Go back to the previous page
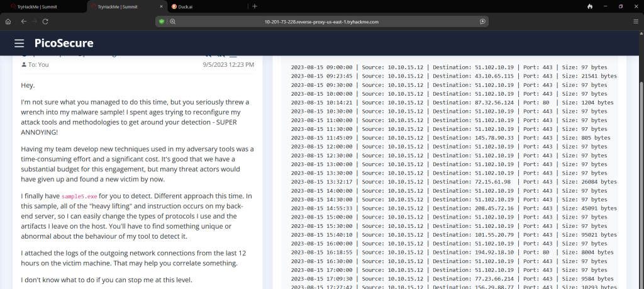This screenshot has height=289, width=644. point(23,21)
